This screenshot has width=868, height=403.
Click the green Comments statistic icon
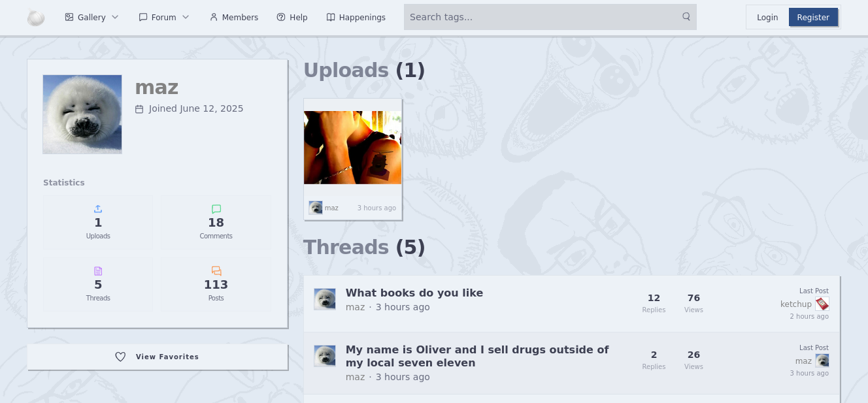[x=216, y=209]
